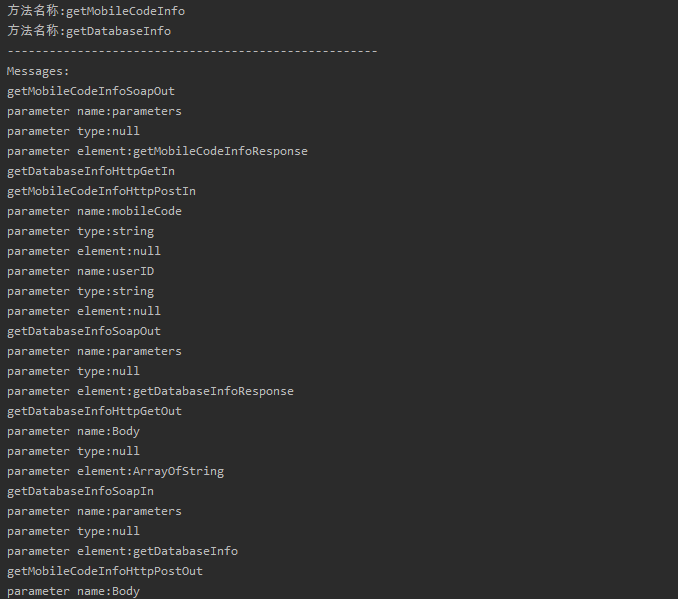Click the 'parameter element:getDatabaseInfo' line
Viewport: 678px width, 599px height.
tap(122, 551)
